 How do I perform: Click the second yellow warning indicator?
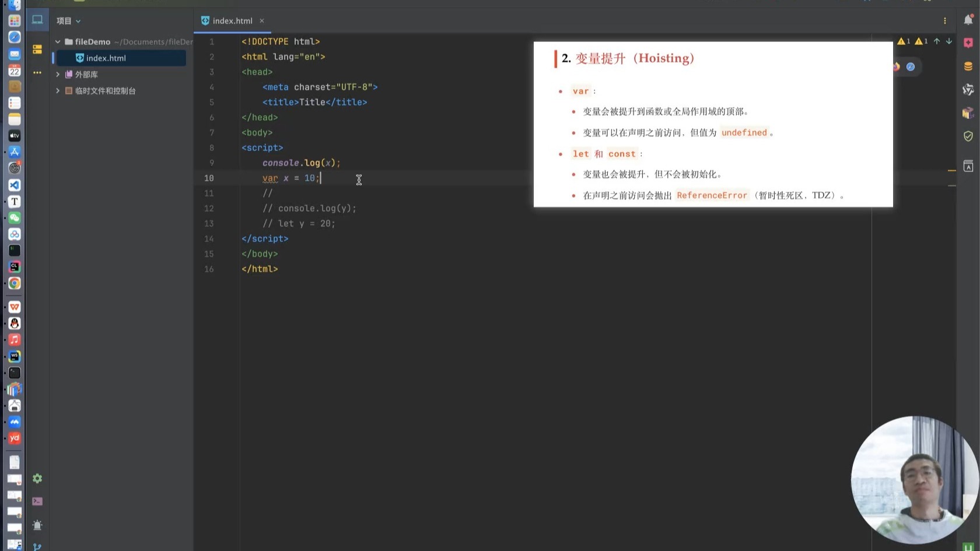click(x=921, y=41)
